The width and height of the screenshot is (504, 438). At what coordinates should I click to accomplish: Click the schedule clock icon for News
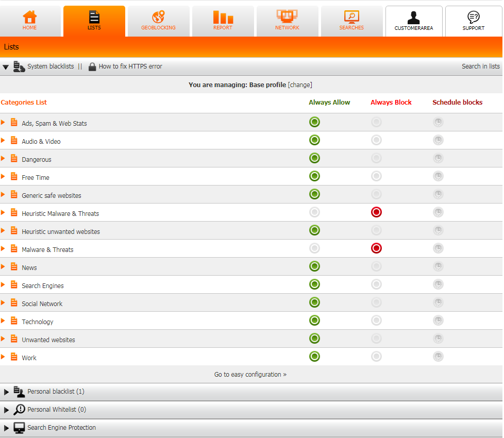click(x=438, y=266)
